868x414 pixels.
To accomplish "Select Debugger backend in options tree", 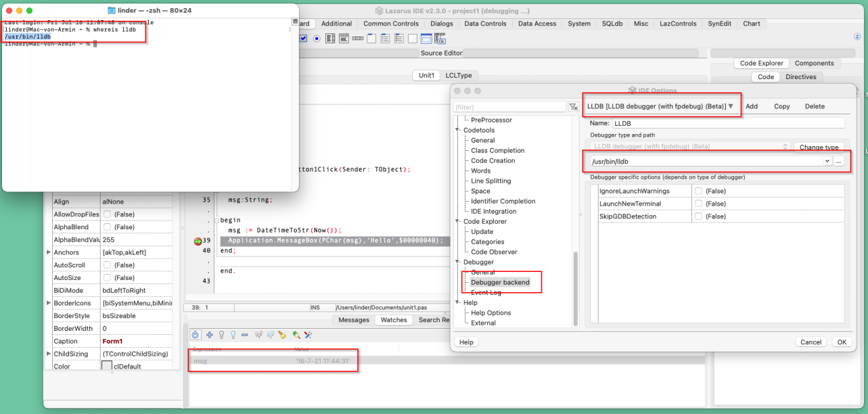I will pyautogui.click(x=500, y=282).
